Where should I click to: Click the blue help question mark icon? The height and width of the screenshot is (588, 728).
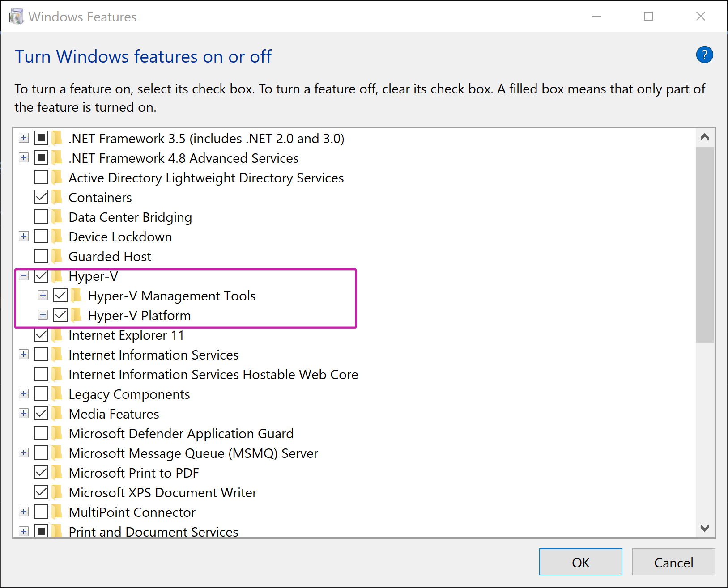click(x=704, y=55)
